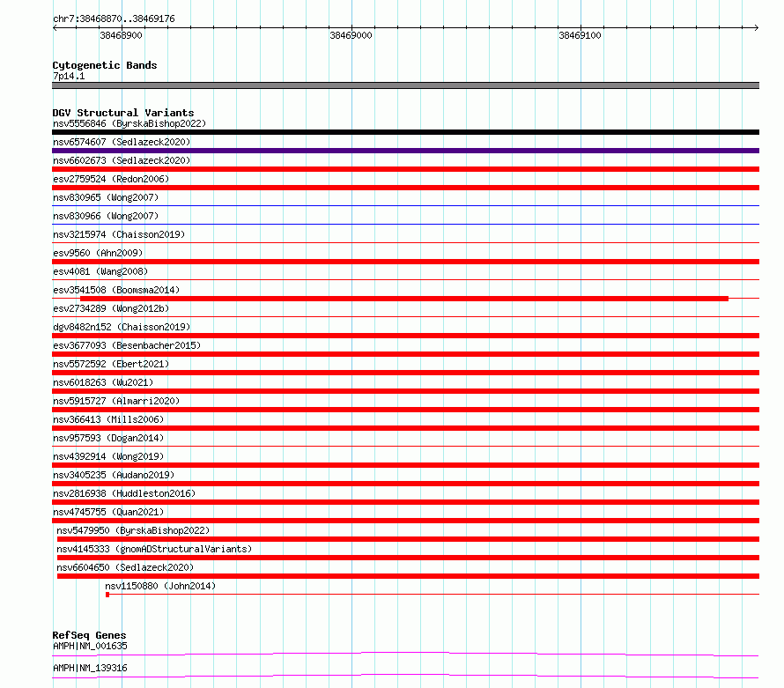The width and height of the screenshot is (784, 688).
Task: Click the DGV Structural Variants track title
Action: click(x=123, y=113)
